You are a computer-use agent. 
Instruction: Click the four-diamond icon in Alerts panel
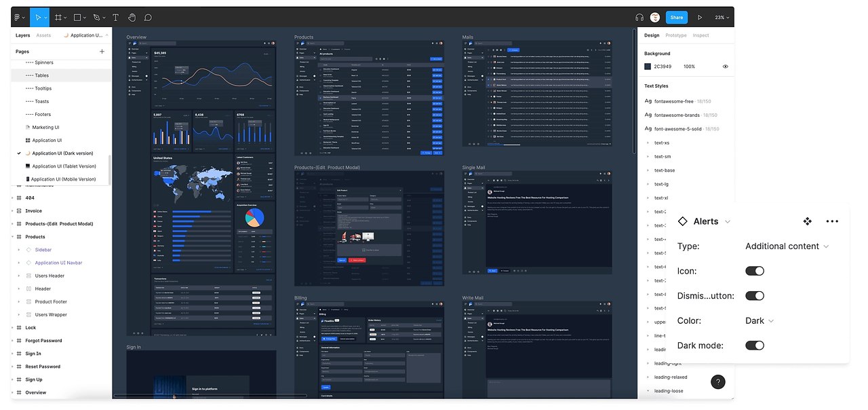(807, 221)
